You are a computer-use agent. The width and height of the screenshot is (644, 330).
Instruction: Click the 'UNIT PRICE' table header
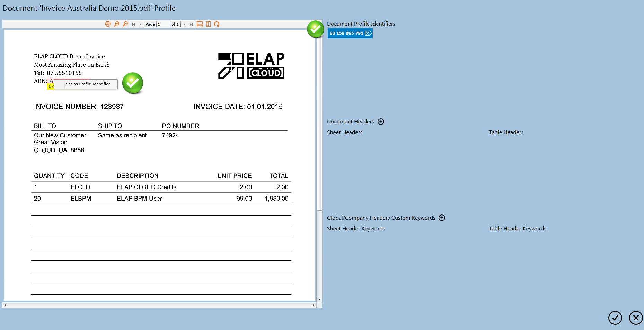point(235,176)
